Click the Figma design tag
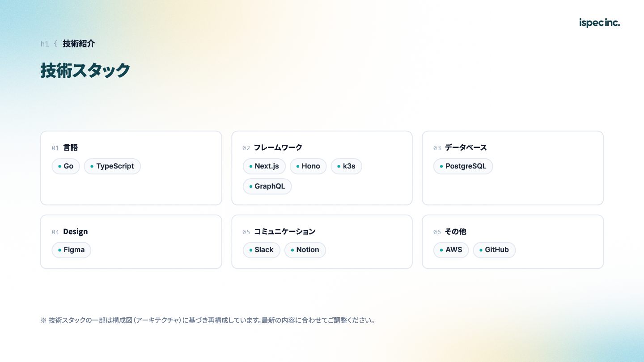The height and width of the screenshot is (362, 644). click(x=72, y=250)
